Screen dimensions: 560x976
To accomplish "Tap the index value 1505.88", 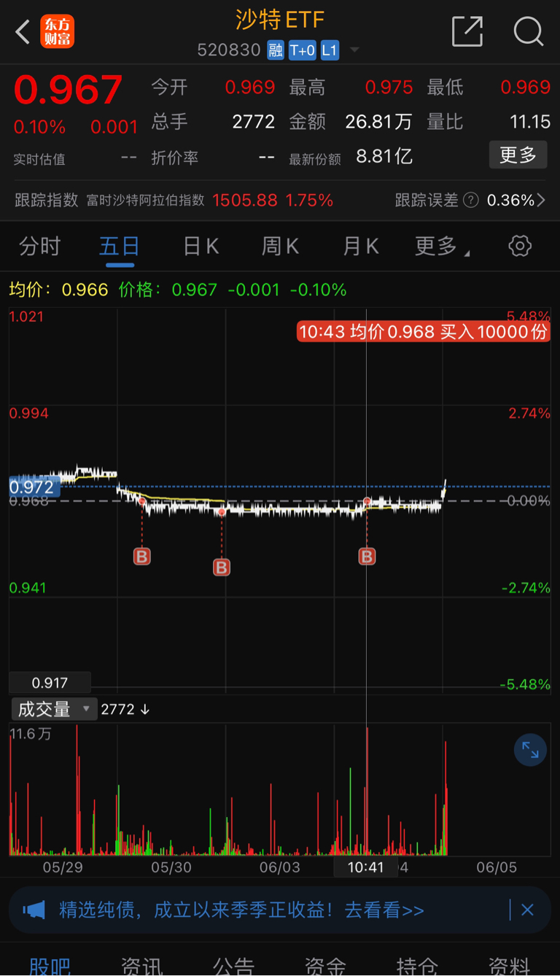I will [x=245, y=200].
